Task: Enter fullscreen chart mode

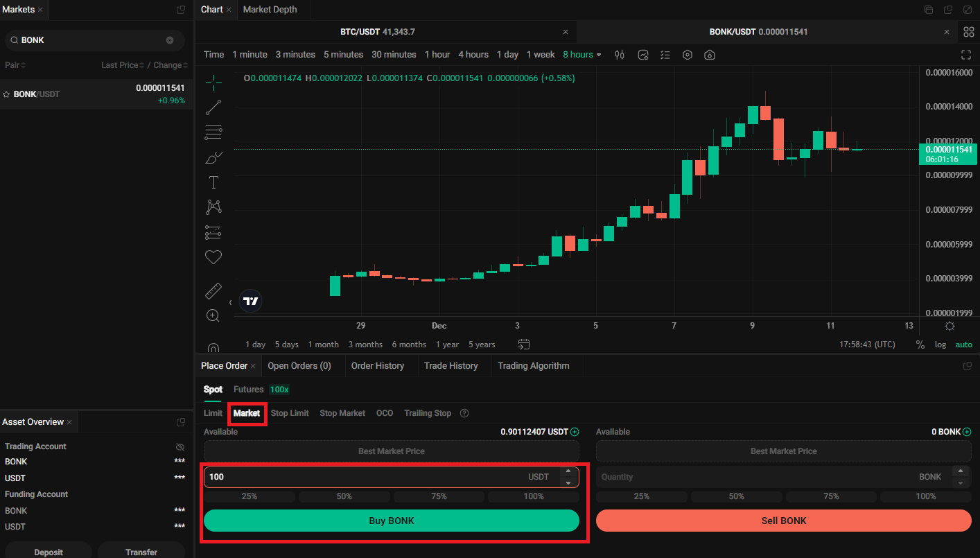Action: coord(966,55)
